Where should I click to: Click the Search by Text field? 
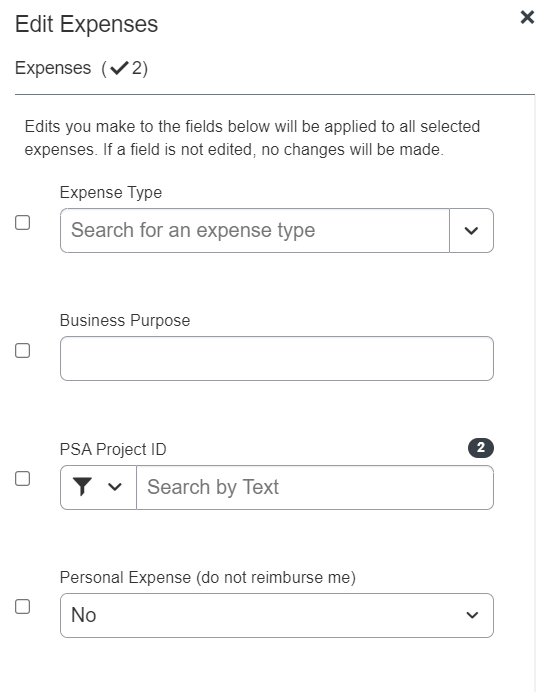click(315, 487)
